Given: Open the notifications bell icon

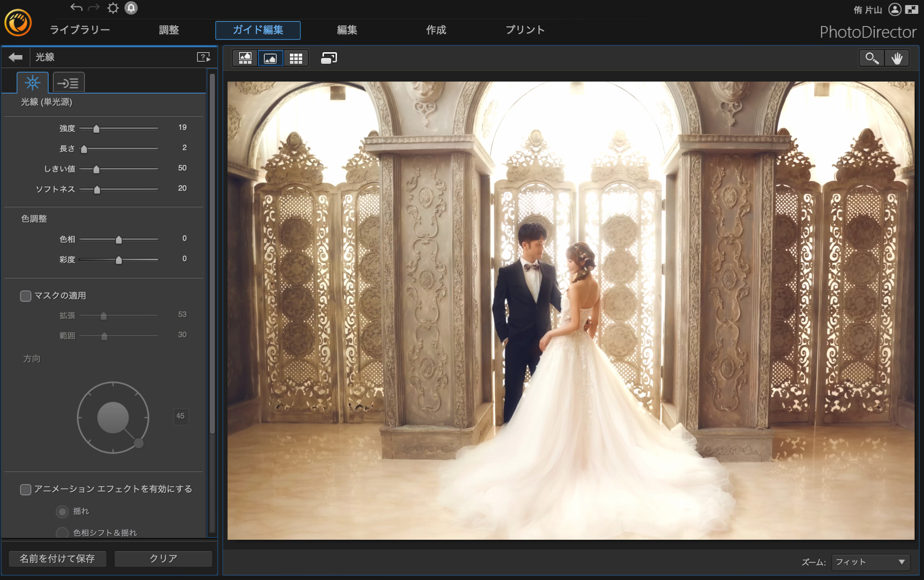Looking at the screenshot, I should 131,8.
